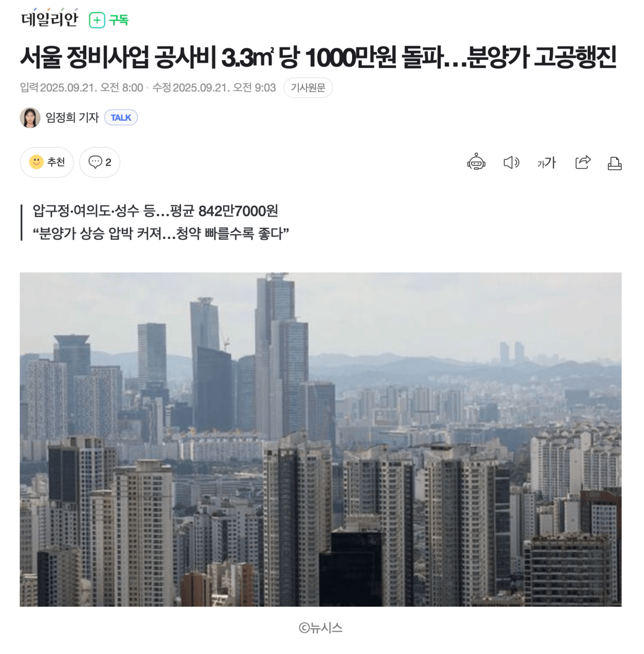644x654 pixels.
Task: Subscribe via the 구독 label
Action: tap(119, 20)
